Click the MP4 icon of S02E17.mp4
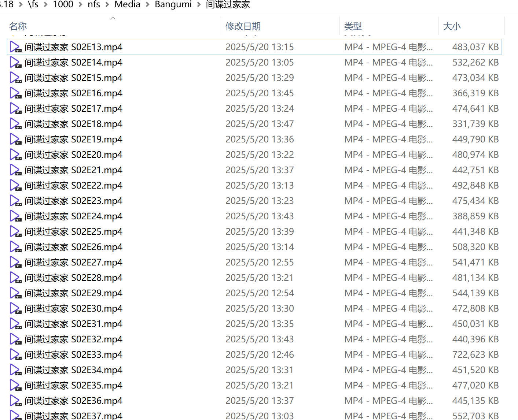The height and width of the screenshot is (420, 518). coord(15,108)
